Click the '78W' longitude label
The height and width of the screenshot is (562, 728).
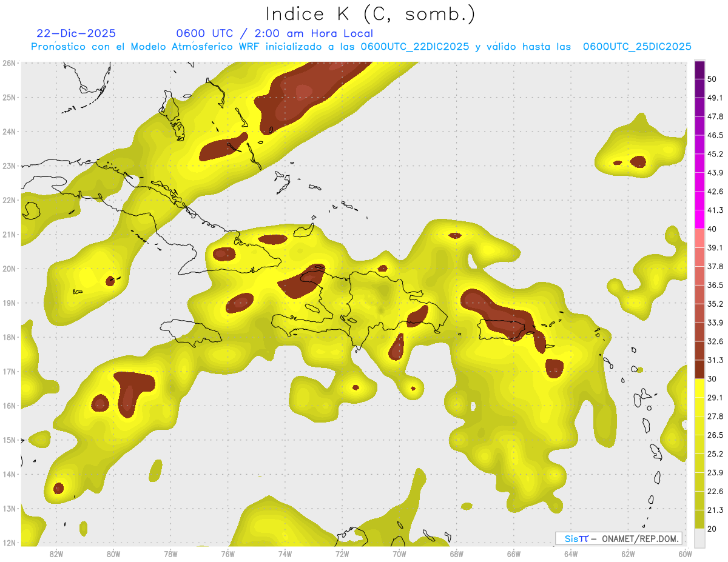170,554
